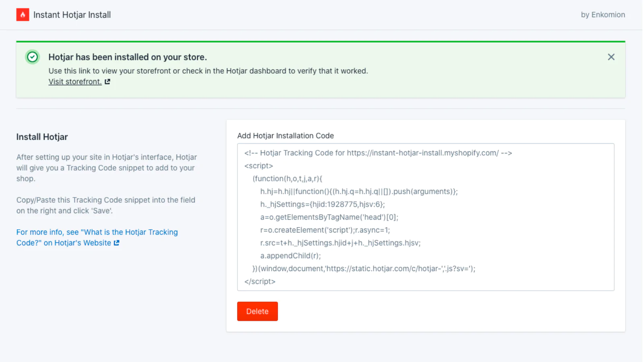Viewport: 644px width, 362px height.
Task: Click the closing script tag line
Action: (260, 282)
